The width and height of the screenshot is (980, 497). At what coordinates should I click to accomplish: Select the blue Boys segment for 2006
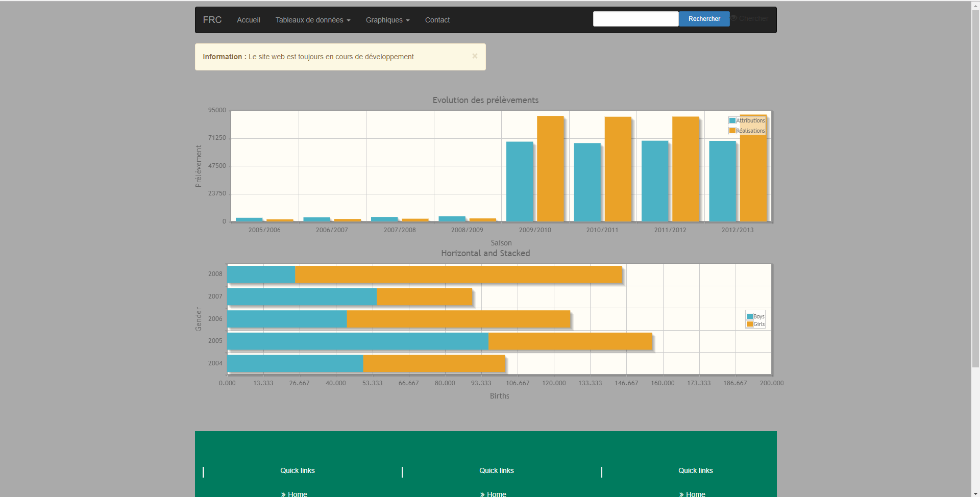pos(287,319)
